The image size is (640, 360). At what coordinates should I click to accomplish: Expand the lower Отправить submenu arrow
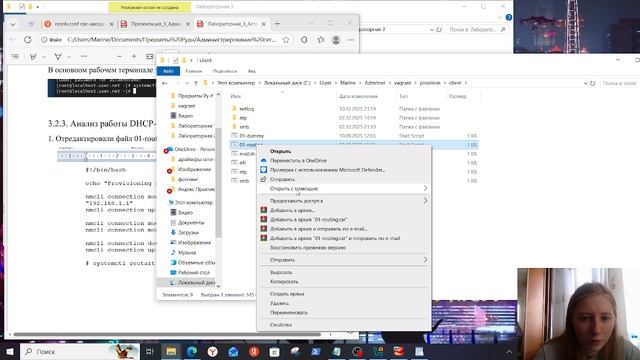425,260
